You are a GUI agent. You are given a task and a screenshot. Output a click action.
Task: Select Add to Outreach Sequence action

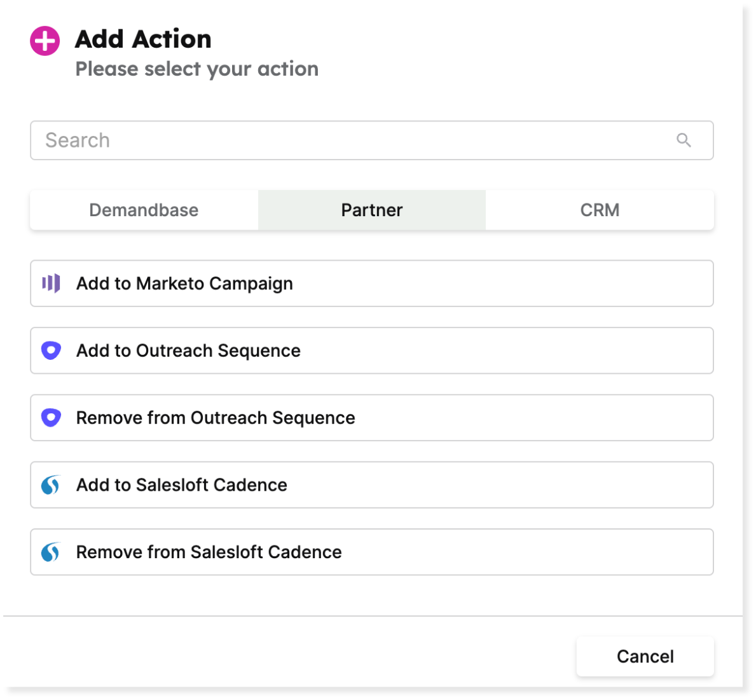(372, 350)
